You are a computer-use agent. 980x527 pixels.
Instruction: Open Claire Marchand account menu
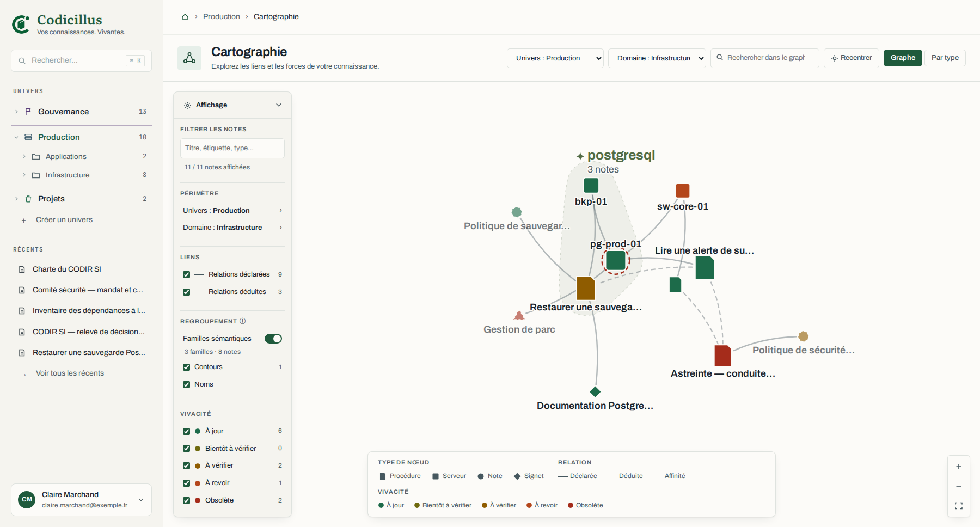pos(81,500)
